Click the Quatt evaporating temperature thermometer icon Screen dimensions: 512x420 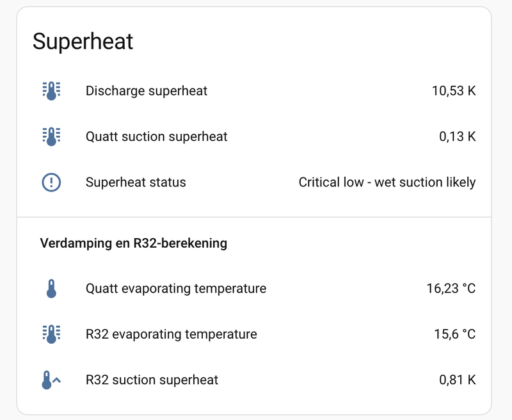click(51, 288)
